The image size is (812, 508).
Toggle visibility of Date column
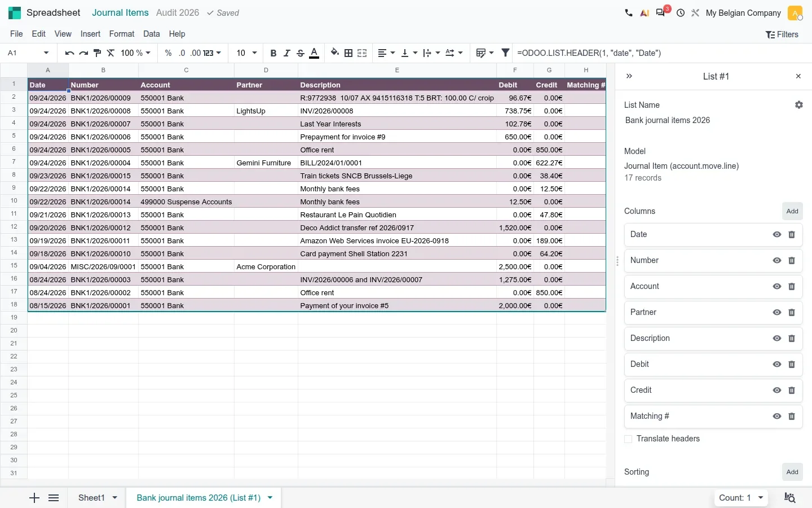click(777, 235)
